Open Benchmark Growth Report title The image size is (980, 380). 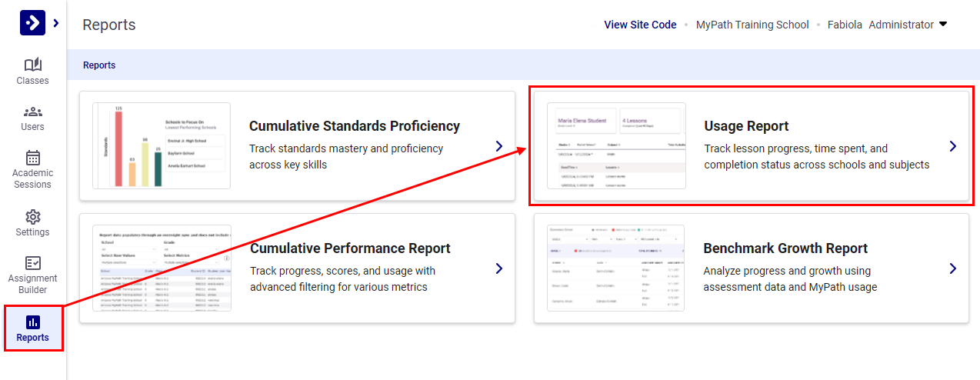(x=785, y=248)
